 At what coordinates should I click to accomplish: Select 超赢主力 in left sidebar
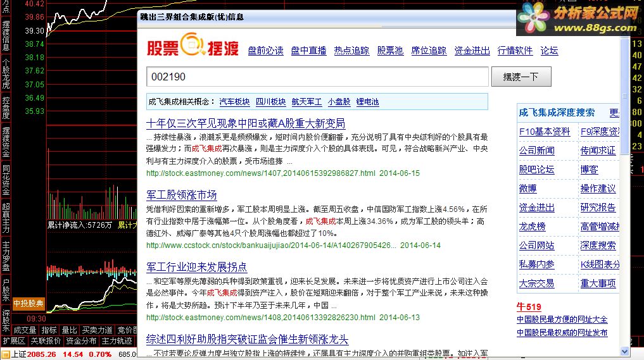[6, 218]
